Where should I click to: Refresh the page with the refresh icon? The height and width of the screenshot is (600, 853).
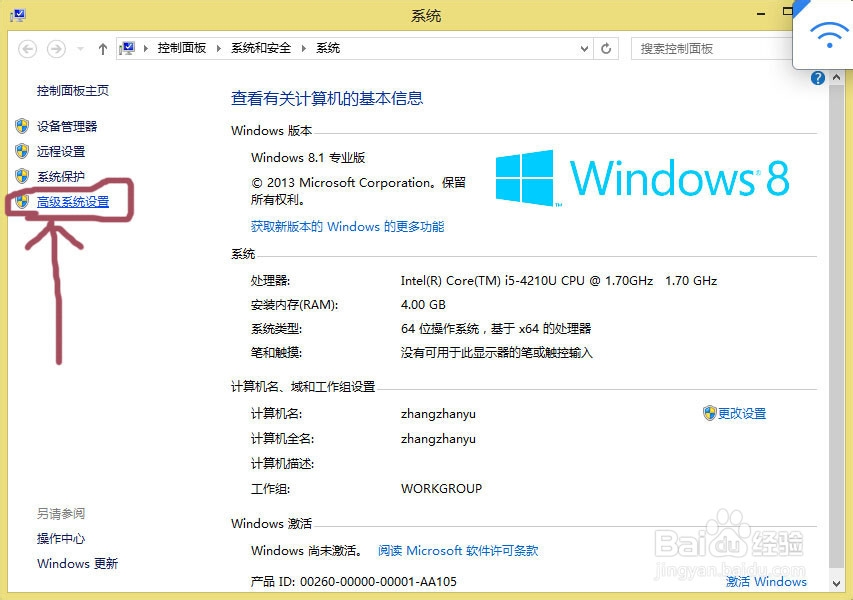(605, 49)
